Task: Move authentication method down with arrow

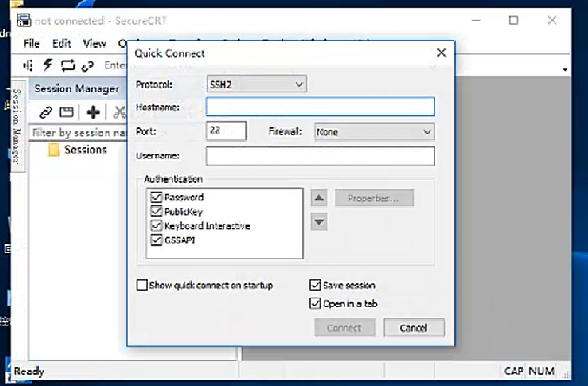Action: point(319,222)
